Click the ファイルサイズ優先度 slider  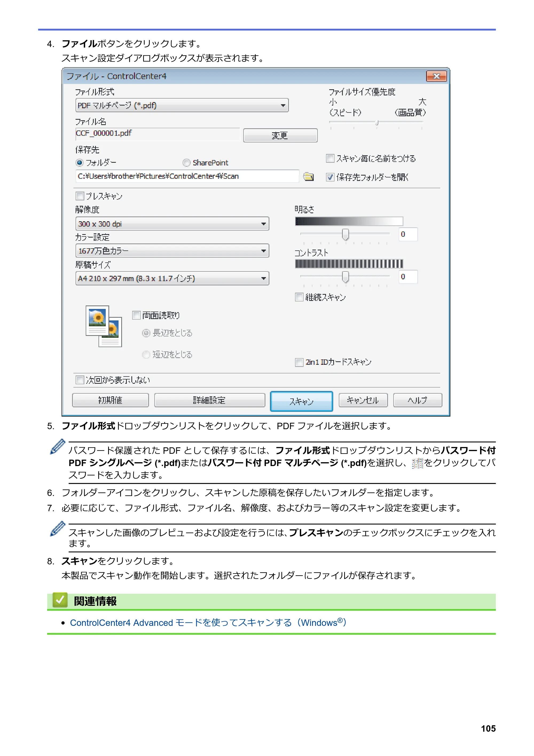click(x=376, y=123)
